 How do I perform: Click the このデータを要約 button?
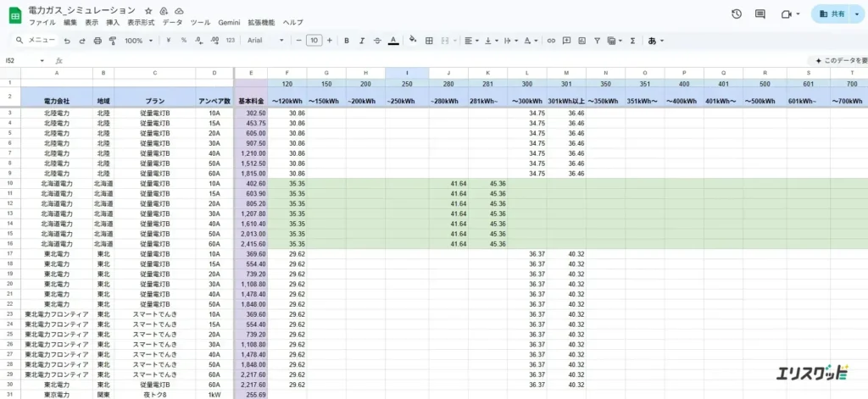click(837, 60)
